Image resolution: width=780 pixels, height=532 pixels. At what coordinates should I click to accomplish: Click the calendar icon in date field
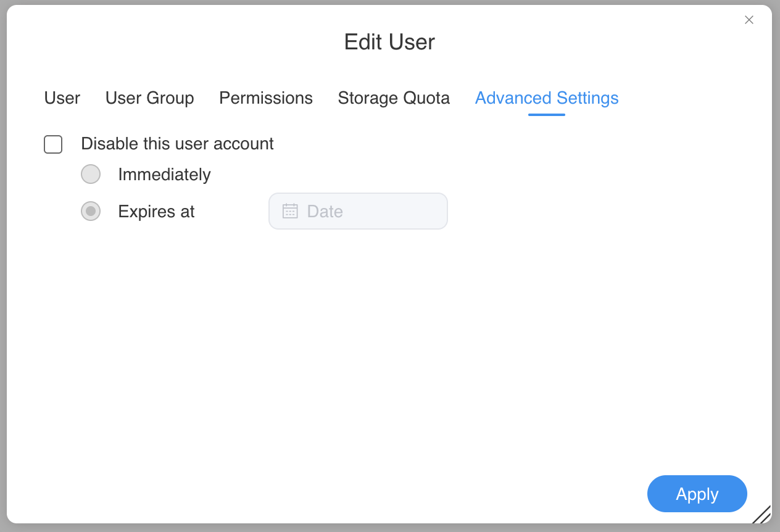coord(290,211)
